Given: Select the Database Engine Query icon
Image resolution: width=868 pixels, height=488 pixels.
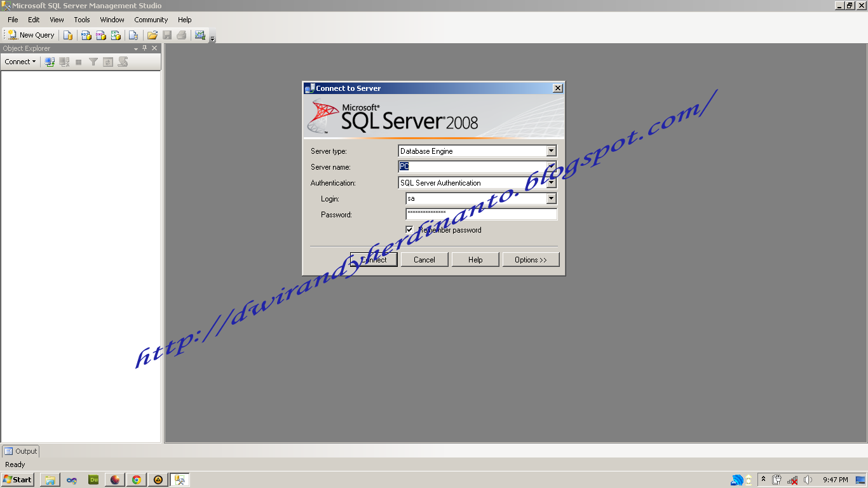Looking at the screenshot, I should 68,35.
